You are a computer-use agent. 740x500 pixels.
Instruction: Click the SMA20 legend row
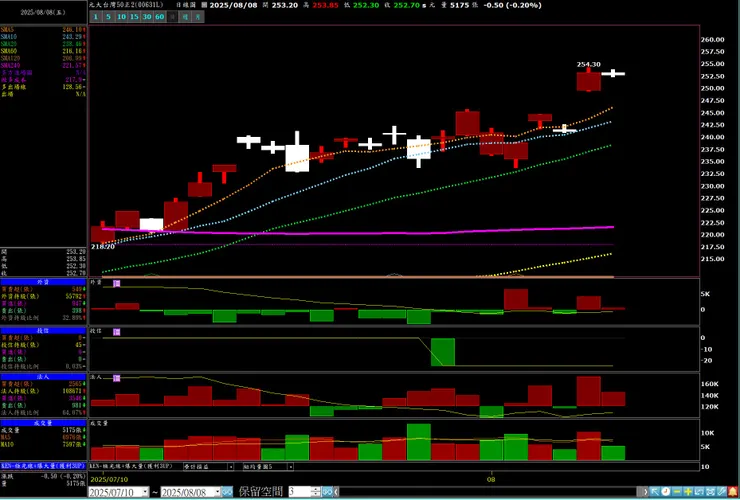(43, 44)
